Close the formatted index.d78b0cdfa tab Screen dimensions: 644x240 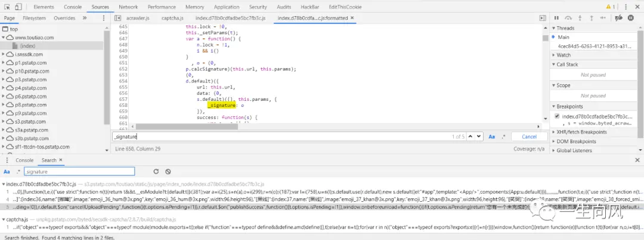[352, 18]
